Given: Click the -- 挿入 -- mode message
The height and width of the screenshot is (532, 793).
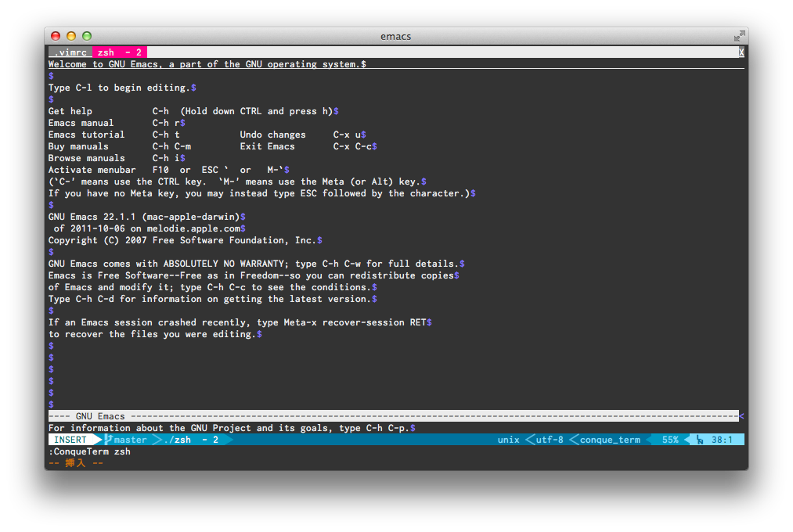Looking at the screenshot, I should (76, 463).
